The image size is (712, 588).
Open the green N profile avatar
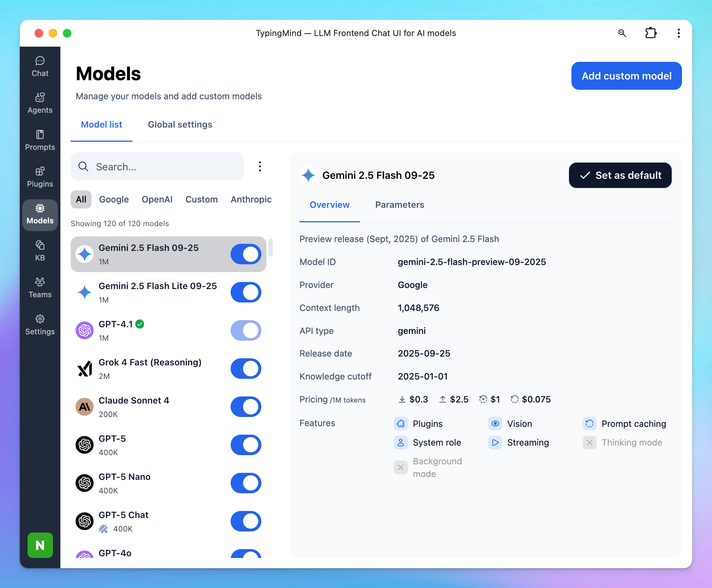[x=40, y=545]
